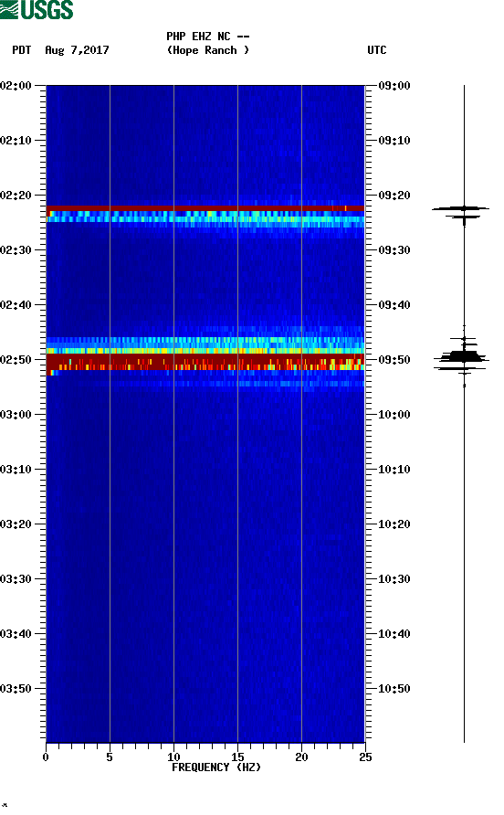504x815 pixels.
Task: Click the USGS logo
Action: (x=37, y=9)
